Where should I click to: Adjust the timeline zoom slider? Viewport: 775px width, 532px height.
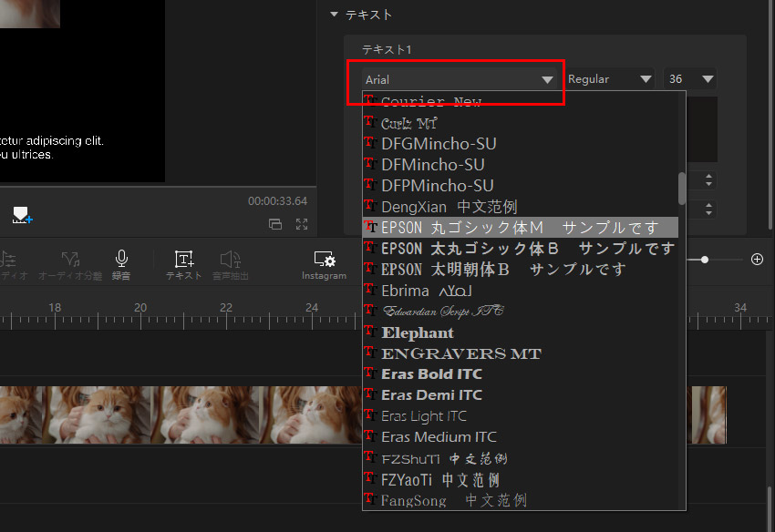[705, 259]
